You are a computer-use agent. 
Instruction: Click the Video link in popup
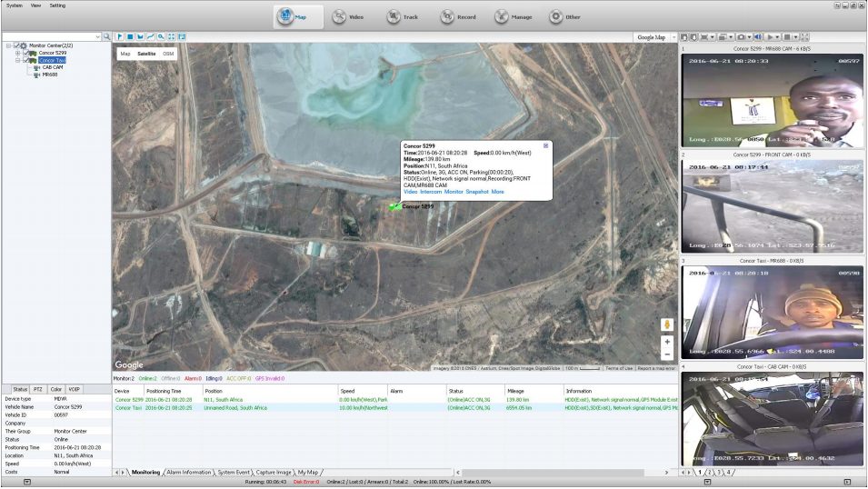tap(410, 192)
